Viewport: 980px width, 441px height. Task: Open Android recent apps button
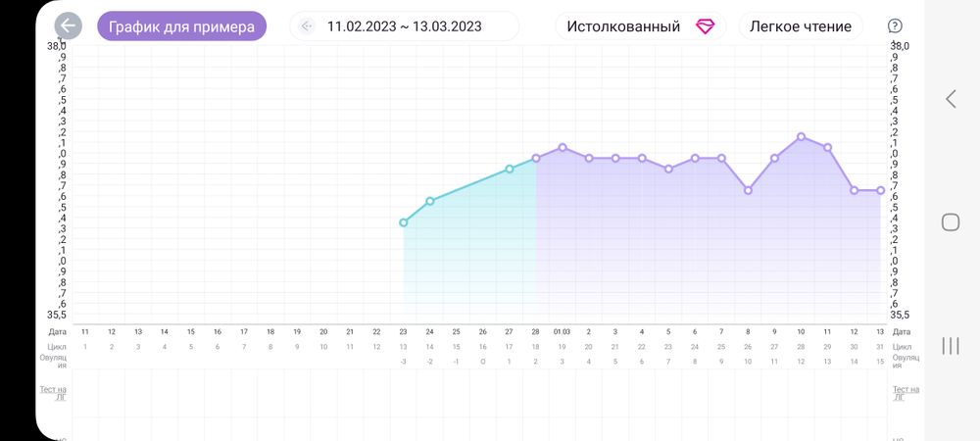point(950,345)
